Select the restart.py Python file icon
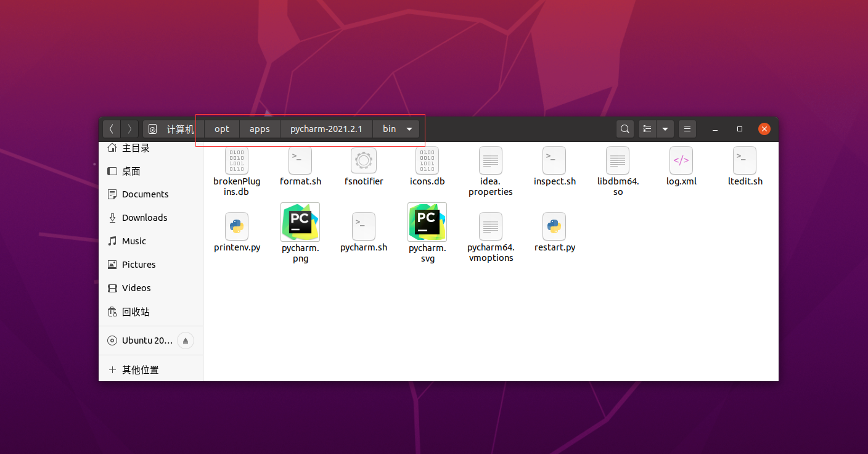This screenshot has height=454, width=868. click(x=554, y=226)
